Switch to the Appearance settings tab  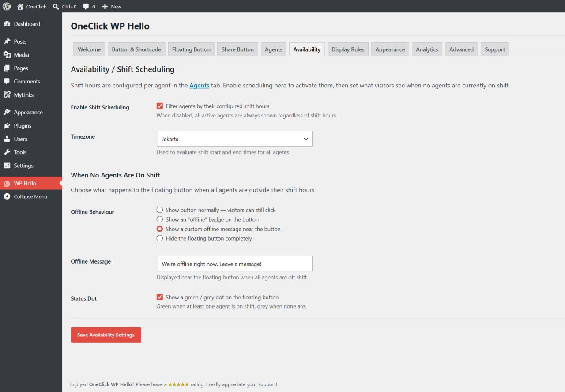pyautogui.click(x=390, y=49)
